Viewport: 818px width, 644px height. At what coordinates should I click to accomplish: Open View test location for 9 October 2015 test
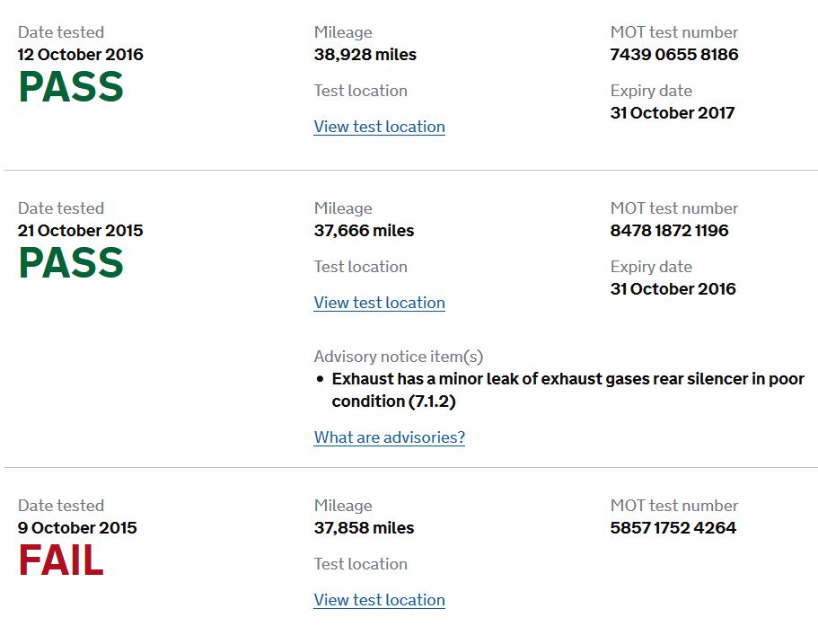pyautogui.click(x=379, y=600)
